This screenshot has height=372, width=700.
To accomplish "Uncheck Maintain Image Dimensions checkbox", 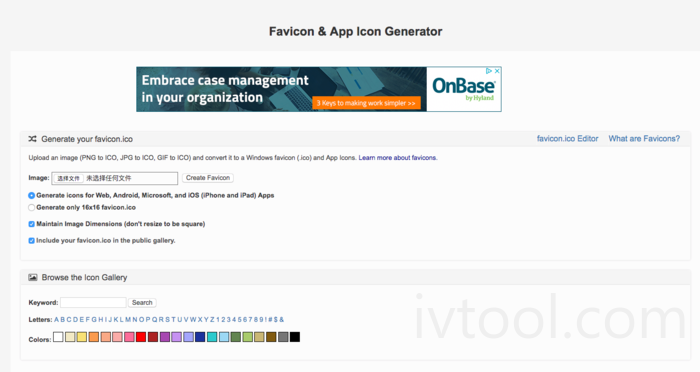I will [x=31, y=224].
